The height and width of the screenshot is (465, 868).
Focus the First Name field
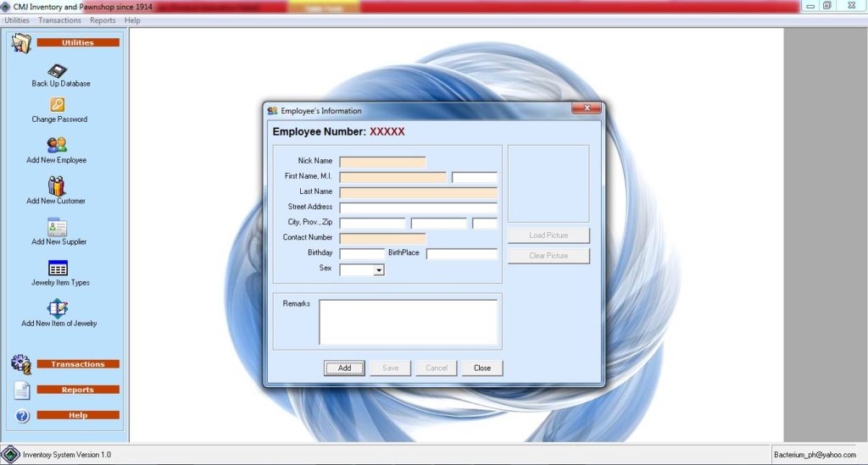coord(393,177)
